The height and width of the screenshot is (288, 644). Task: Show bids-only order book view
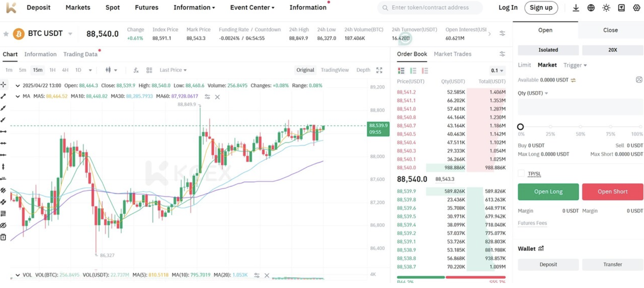(x=413, y=71)
